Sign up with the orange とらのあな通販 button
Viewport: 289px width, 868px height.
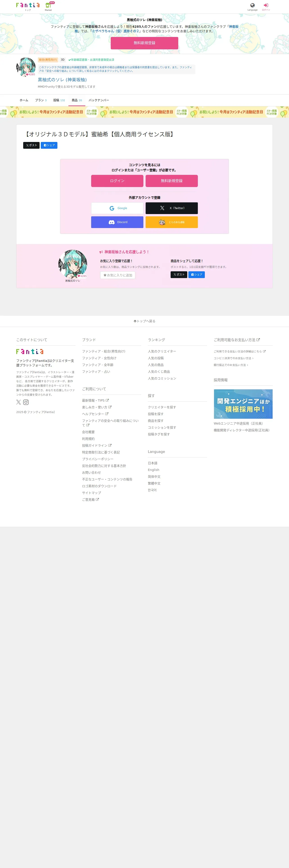pyautogui.click(x=172, y=222)
